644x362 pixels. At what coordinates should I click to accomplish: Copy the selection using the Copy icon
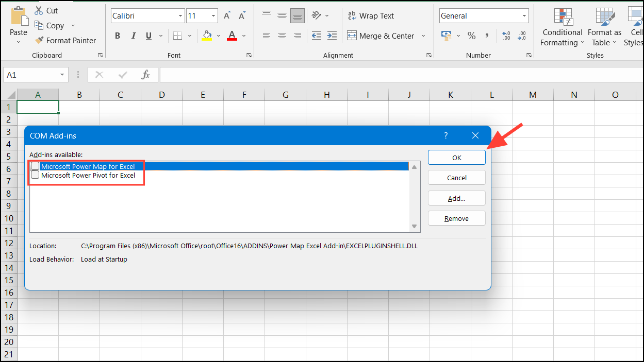click(x=39, y=25)
